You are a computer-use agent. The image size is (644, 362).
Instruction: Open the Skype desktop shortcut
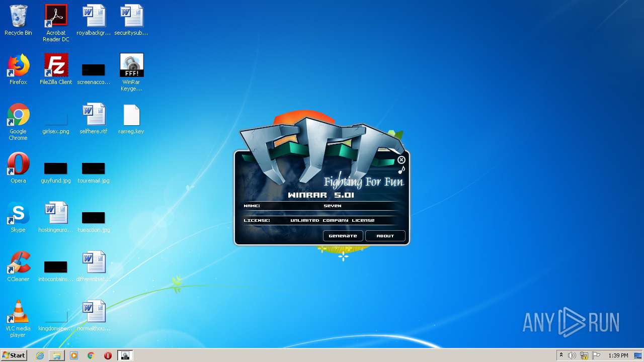click(18, 217)
